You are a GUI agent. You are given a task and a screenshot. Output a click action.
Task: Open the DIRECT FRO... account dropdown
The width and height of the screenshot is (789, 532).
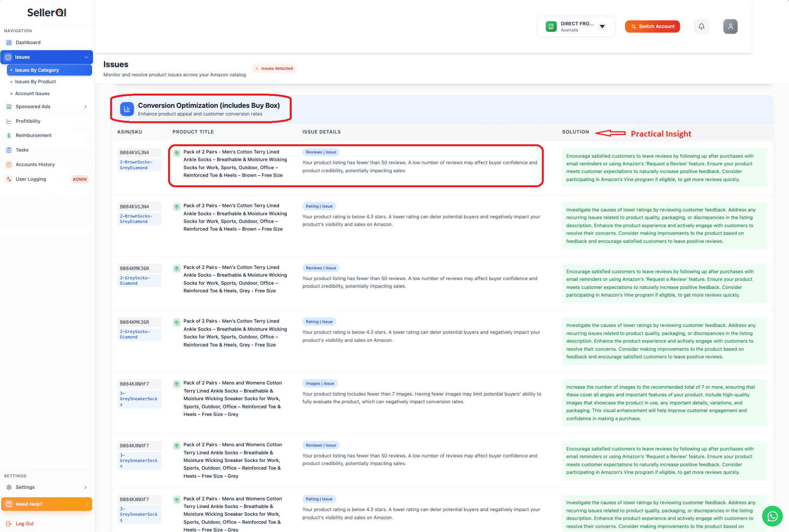[602, 26]
